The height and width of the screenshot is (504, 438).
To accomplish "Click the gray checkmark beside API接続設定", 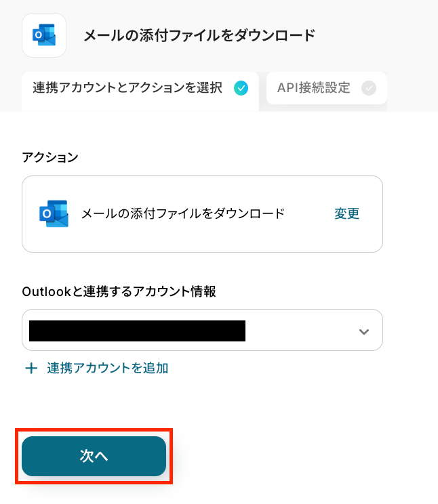I will tap(369, 88).
